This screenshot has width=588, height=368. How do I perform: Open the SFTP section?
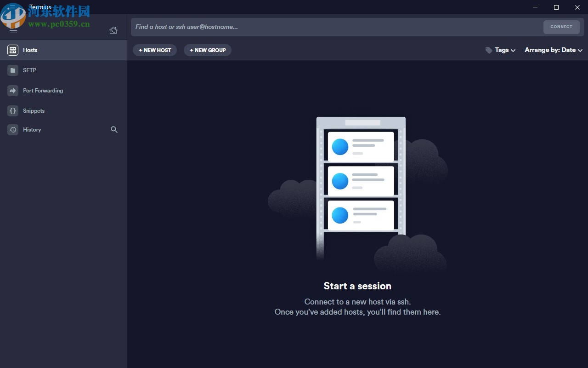pos(63,70)
